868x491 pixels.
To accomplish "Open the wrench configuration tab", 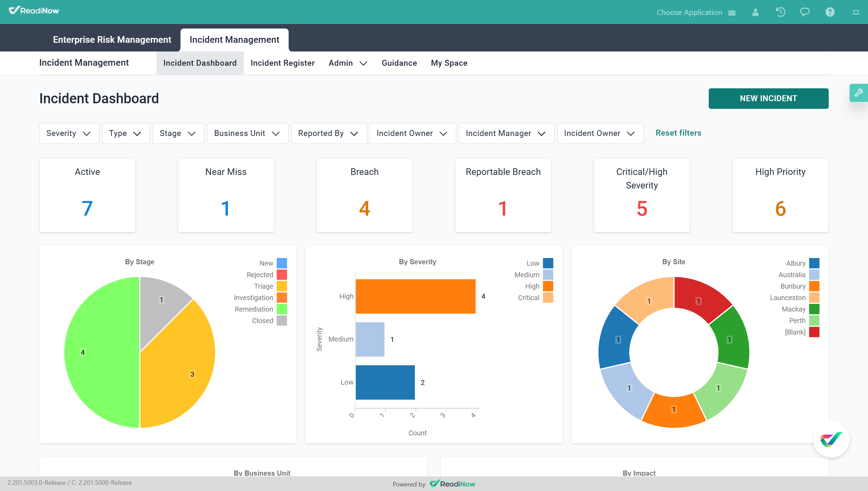I will (859, 93).
